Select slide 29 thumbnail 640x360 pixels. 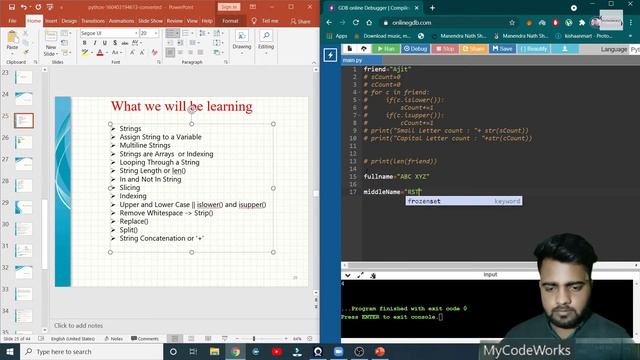(23, 207)
